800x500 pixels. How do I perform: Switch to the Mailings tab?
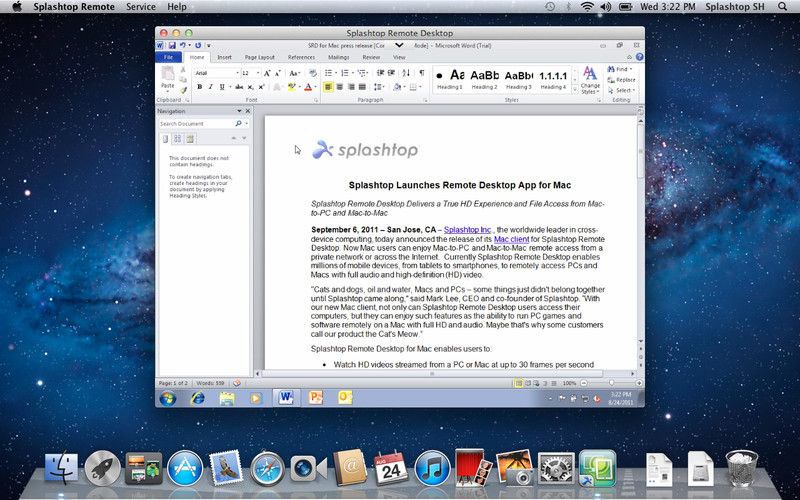click(339, 57)
